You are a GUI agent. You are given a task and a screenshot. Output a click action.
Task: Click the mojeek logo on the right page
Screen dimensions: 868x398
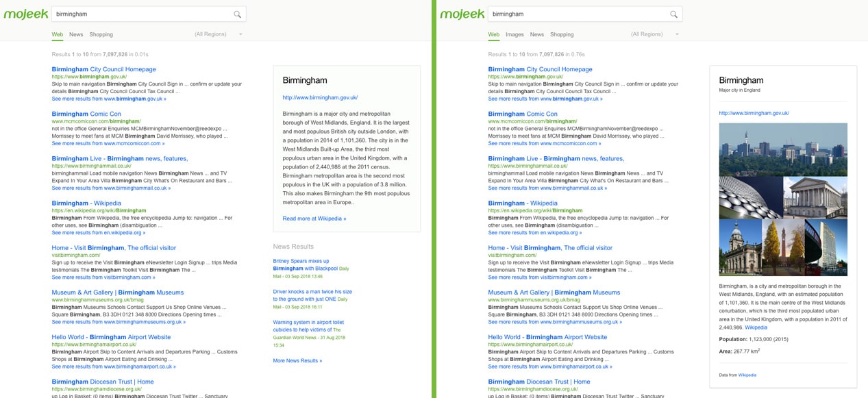[462, 14]
